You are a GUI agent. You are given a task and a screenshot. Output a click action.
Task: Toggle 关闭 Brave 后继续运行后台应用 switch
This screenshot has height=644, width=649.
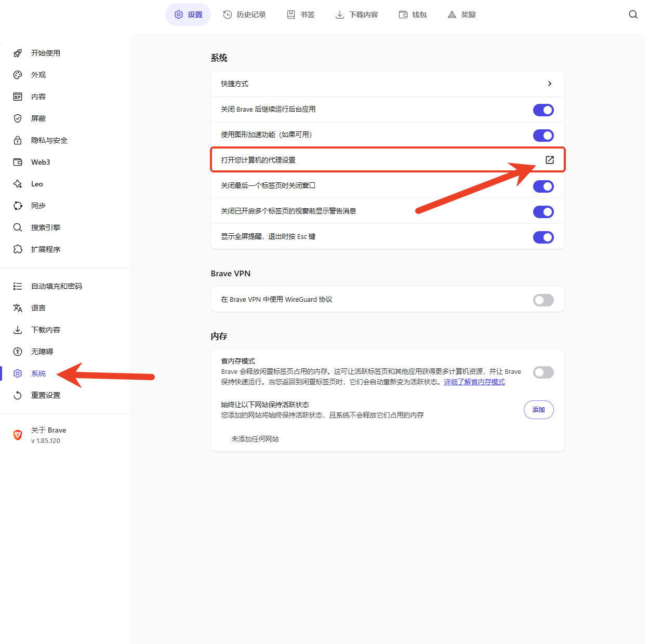point(543,110)
